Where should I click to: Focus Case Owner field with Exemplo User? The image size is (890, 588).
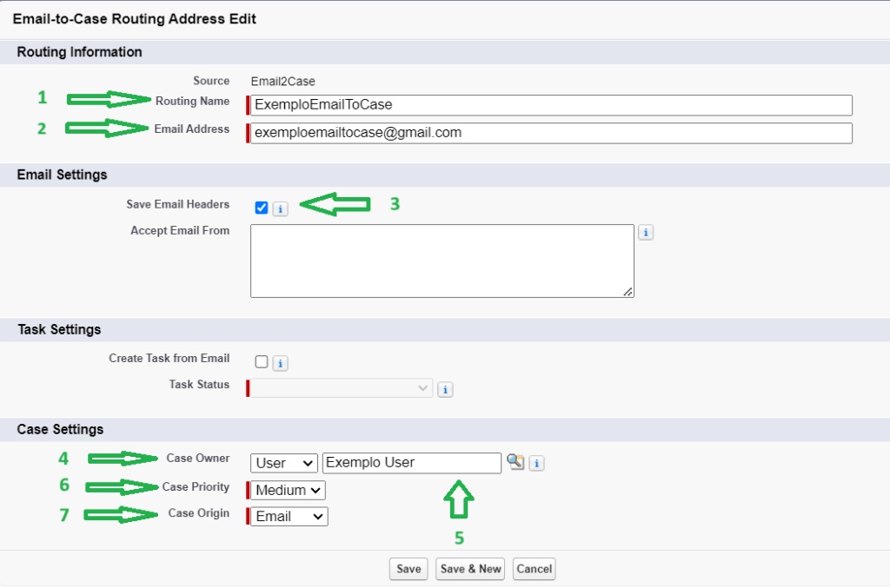tap(411, 463)
